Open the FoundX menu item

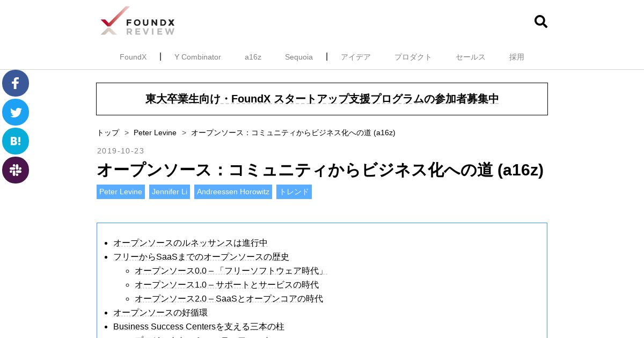click(133, 57)
